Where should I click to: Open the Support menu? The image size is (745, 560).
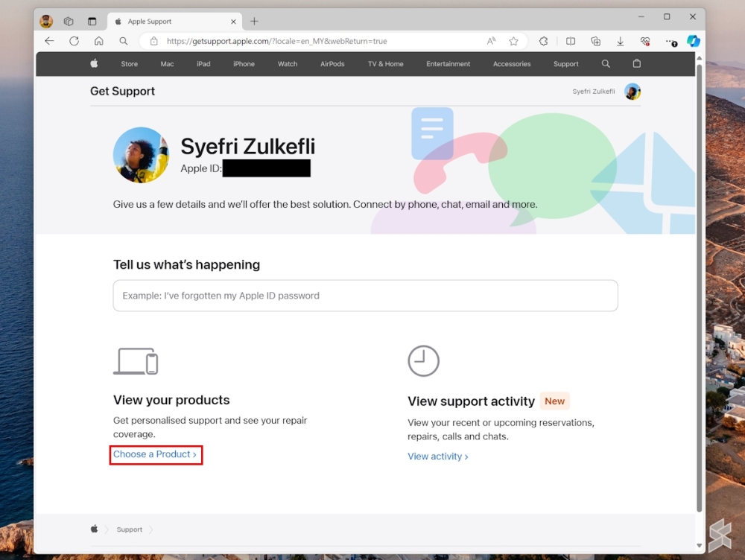566,63
